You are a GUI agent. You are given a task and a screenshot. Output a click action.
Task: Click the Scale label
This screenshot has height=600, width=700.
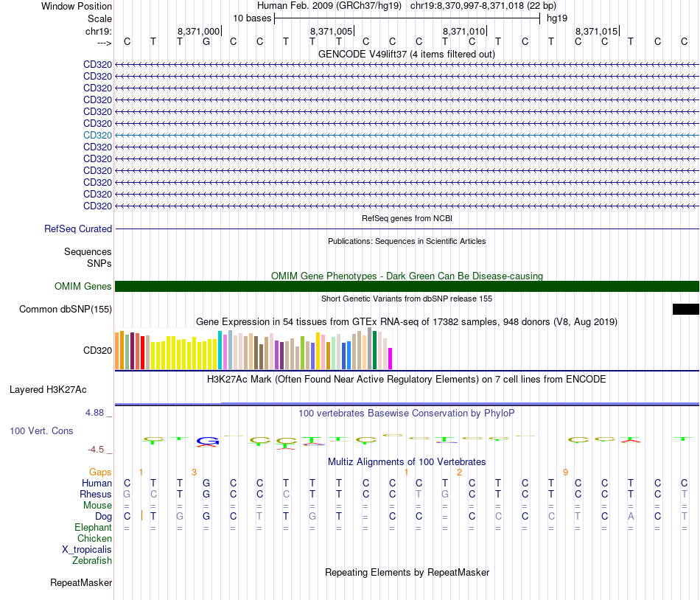click(x=99, y=18)
